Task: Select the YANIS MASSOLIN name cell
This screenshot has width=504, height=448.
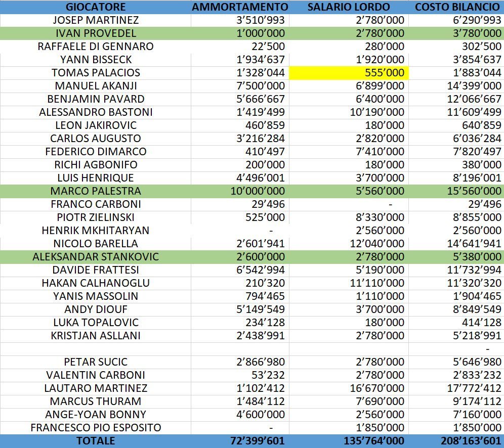Action: click(x=96, y=297)
